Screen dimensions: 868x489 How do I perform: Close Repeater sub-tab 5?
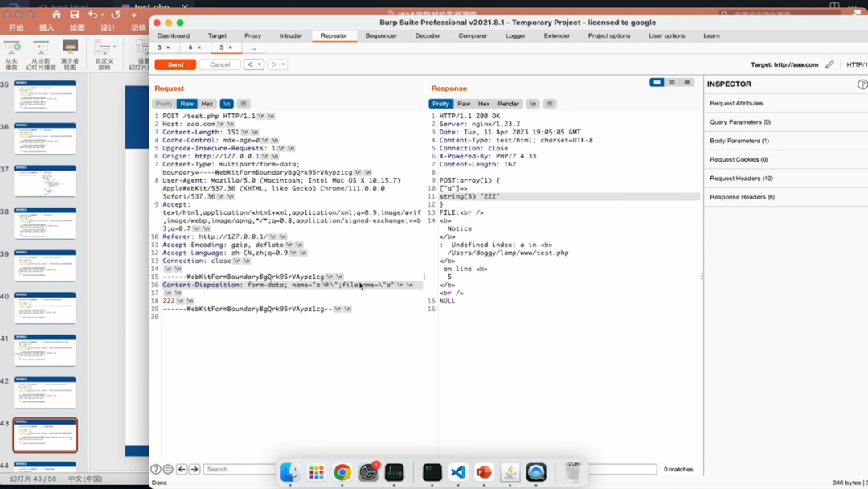coord(231,47)
